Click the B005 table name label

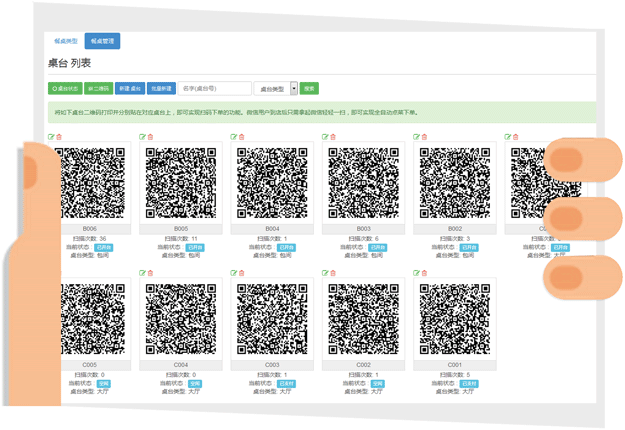pos(181,229)
